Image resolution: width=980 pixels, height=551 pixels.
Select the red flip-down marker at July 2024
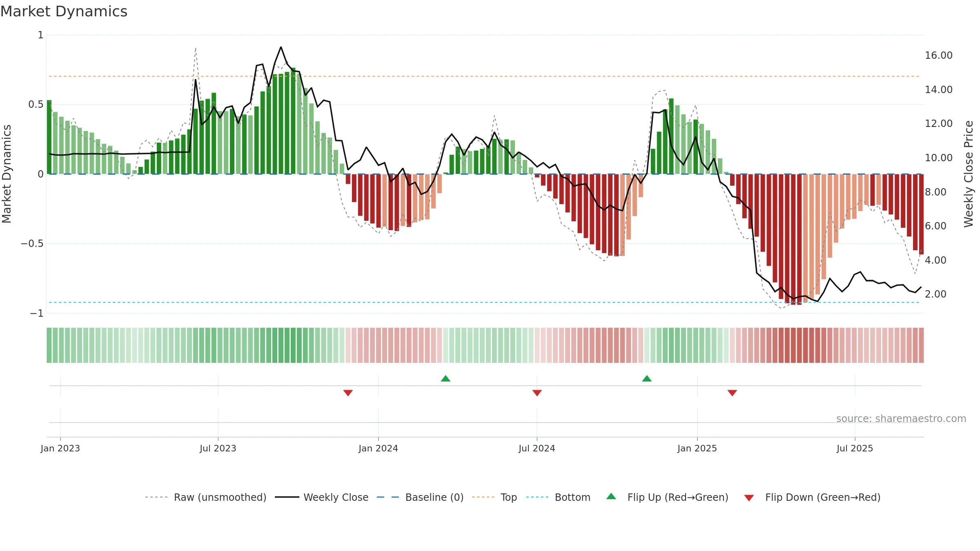tap(537, 393)
